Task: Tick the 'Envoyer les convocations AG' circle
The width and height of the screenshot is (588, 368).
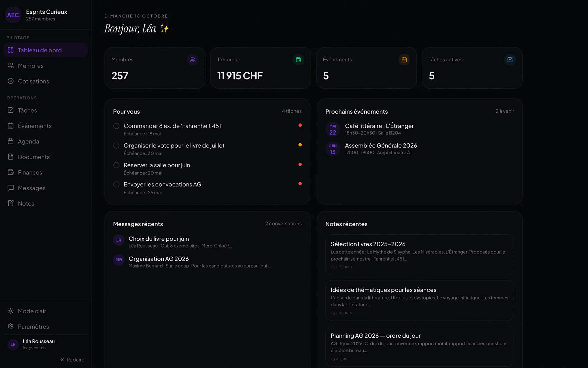Action: pos(116,185)
